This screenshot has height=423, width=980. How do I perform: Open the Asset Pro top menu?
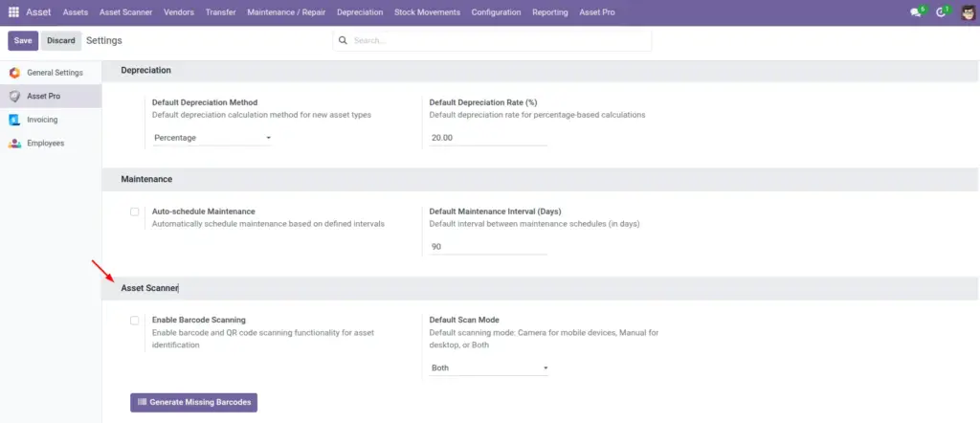597,12
